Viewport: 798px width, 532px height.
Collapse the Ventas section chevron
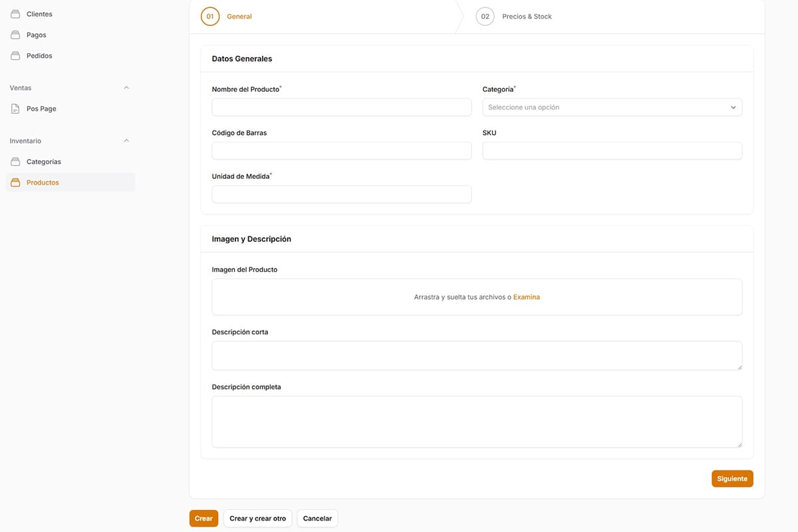click(126, 87)
